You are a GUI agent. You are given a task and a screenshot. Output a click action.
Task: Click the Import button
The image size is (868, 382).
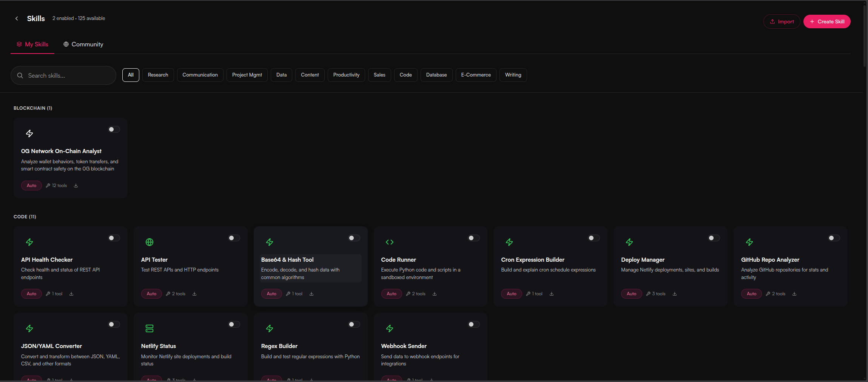(x=782, y=21)
